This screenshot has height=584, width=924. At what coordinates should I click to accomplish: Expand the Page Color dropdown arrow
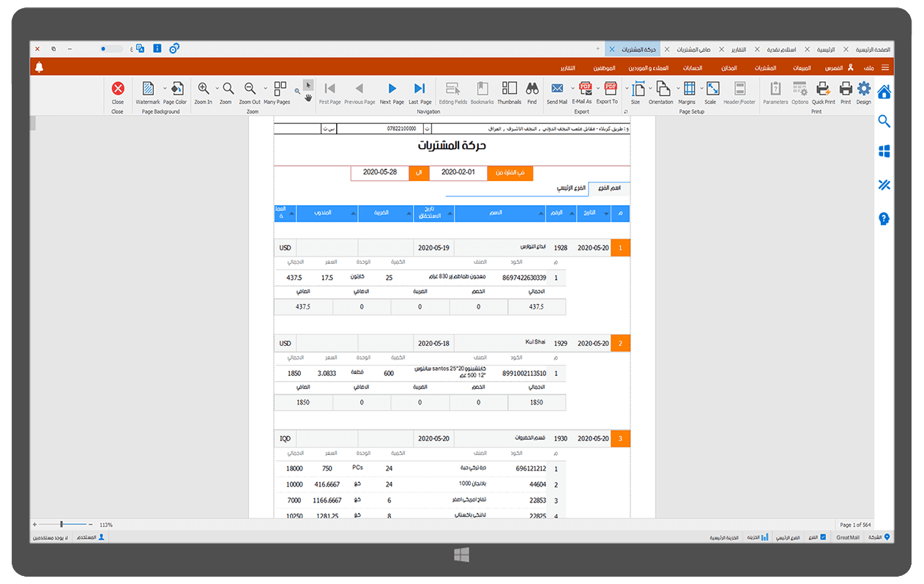pos(165,89)
